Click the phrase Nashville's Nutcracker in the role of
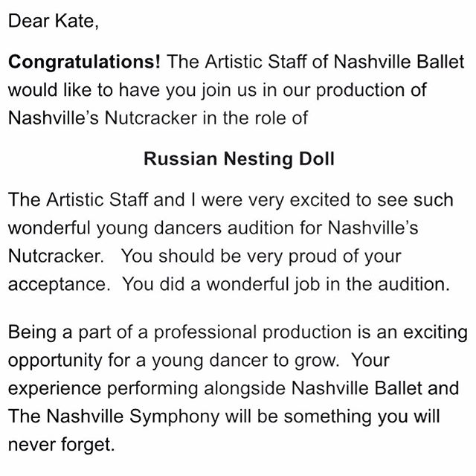This screenshot has width=476, height=476. coord(158,118)
